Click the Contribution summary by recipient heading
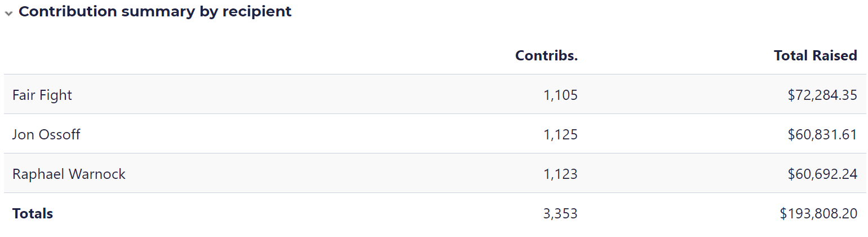 [x=155, y=11]
